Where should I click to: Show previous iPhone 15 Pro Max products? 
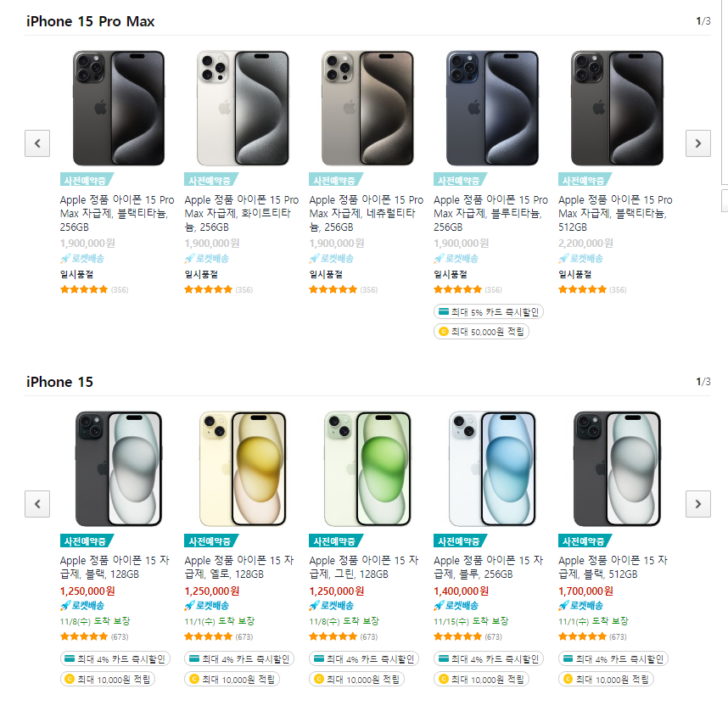[37, 143]
